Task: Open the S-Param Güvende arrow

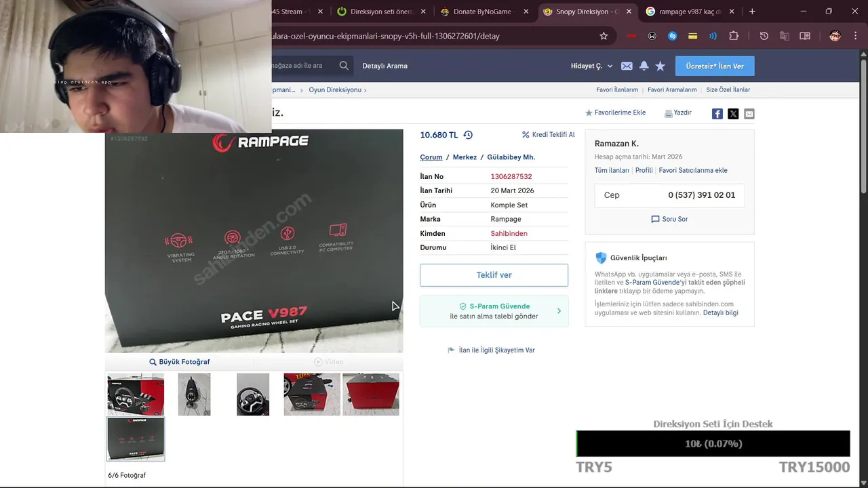Action: tap(559, 311)
